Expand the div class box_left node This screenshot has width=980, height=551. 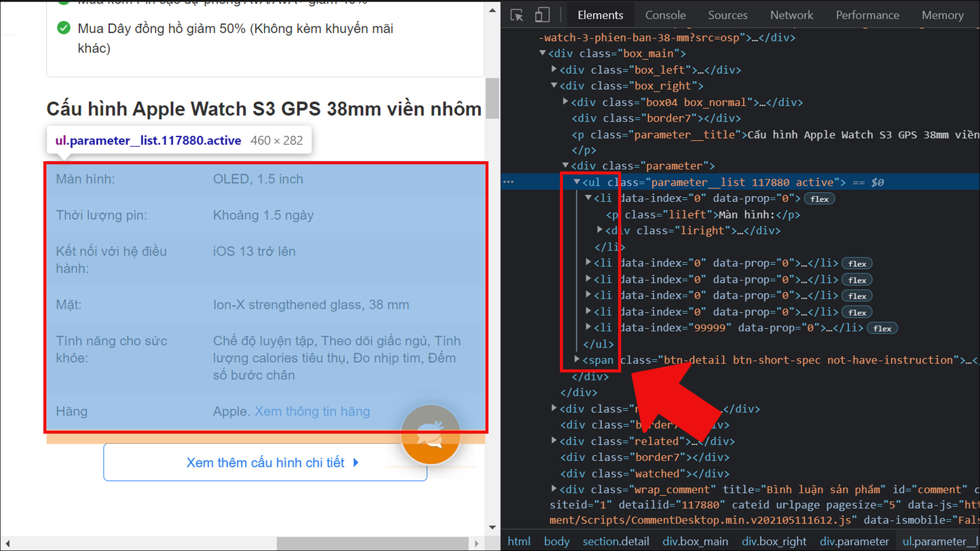(554, 69)
